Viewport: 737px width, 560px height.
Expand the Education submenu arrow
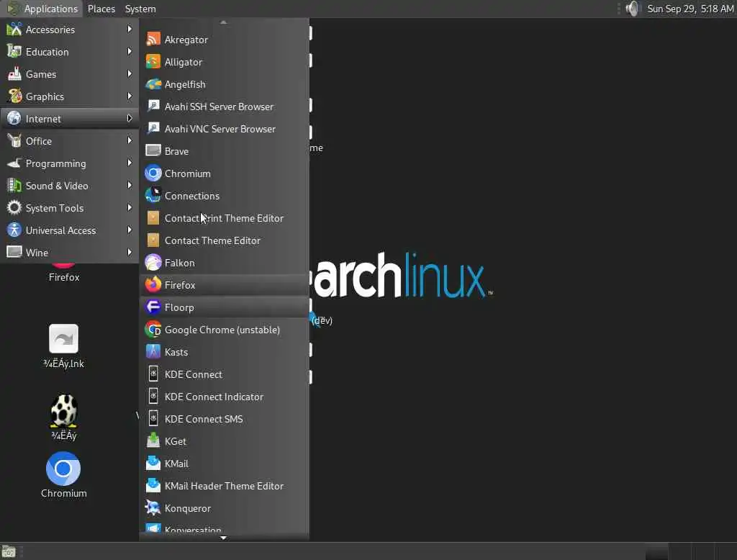(x=130, y=51)
